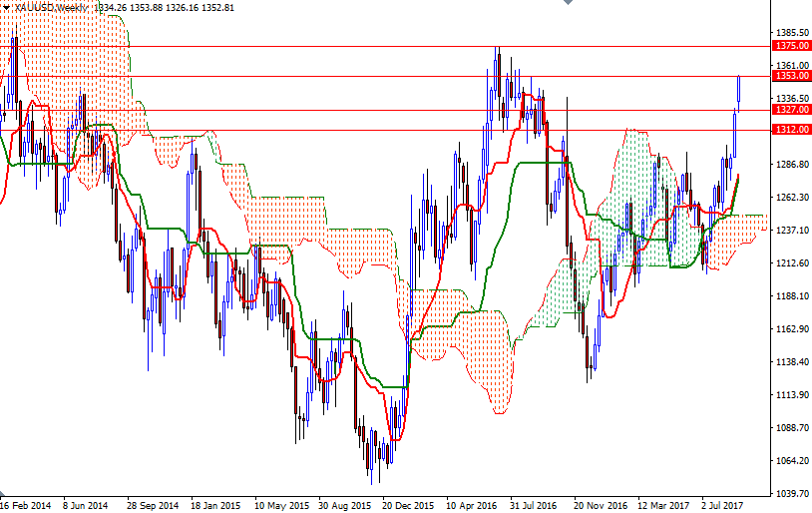812x513 pixels.
Task: Click the 1088.70 price scale value
Action: pyautogui.click(x=792, y=428)
